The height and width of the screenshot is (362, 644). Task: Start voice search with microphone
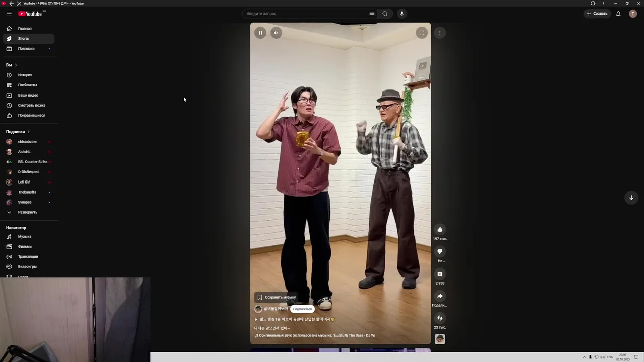coord(401,14)
